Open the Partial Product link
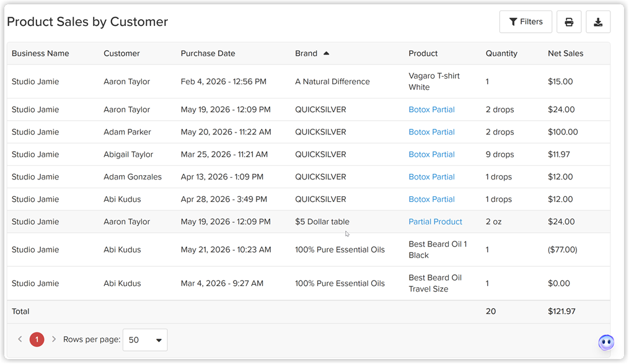 click(435, 222)
